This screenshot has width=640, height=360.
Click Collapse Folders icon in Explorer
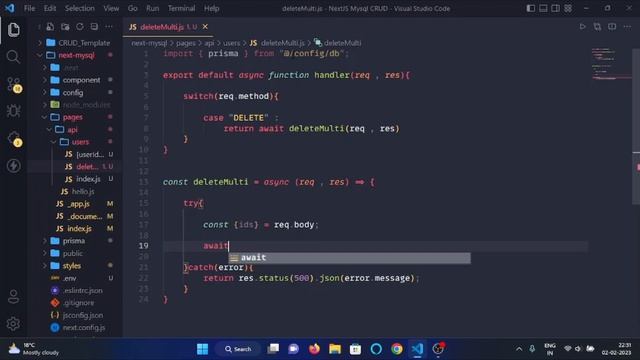tap(94, 27)
